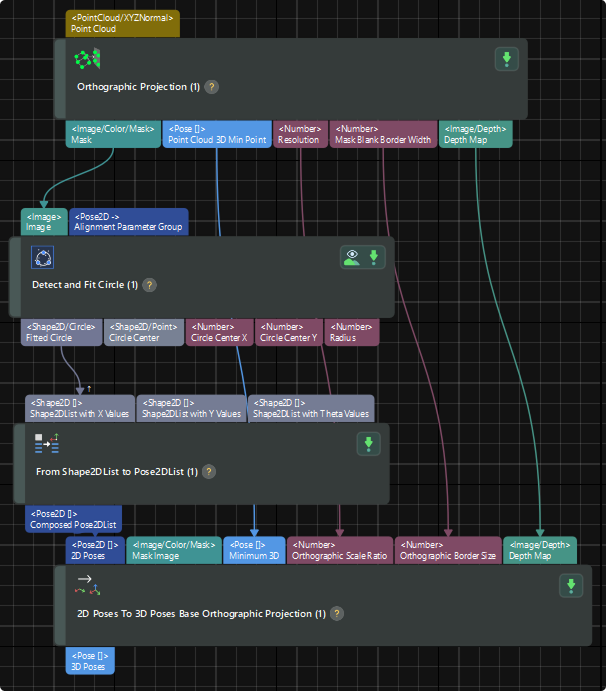Select the Radius output port
606x691 pixels.
(x=352, y=332)
